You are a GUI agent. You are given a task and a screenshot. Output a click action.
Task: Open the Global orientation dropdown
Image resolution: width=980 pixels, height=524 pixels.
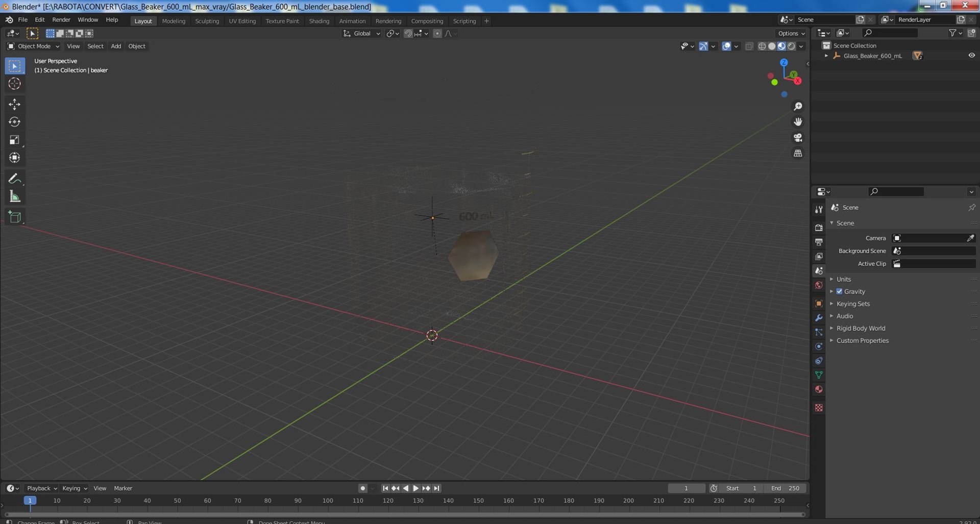point(361,34)
